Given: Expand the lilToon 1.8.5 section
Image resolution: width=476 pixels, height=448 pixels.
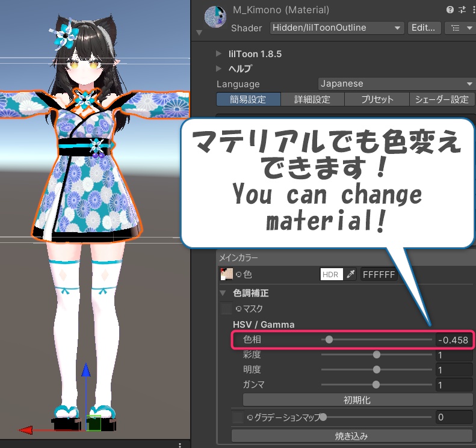Looking at the screenshot, I should pos(218,54).
